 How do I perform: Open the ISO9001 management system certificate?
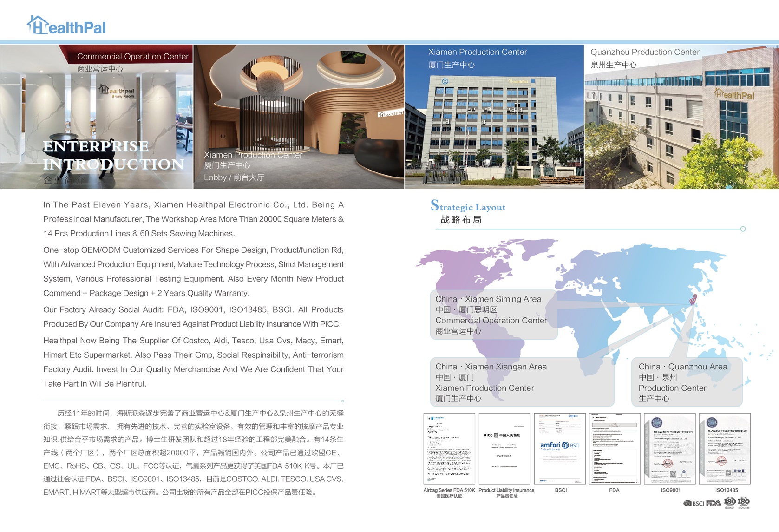tap(669, 448)
